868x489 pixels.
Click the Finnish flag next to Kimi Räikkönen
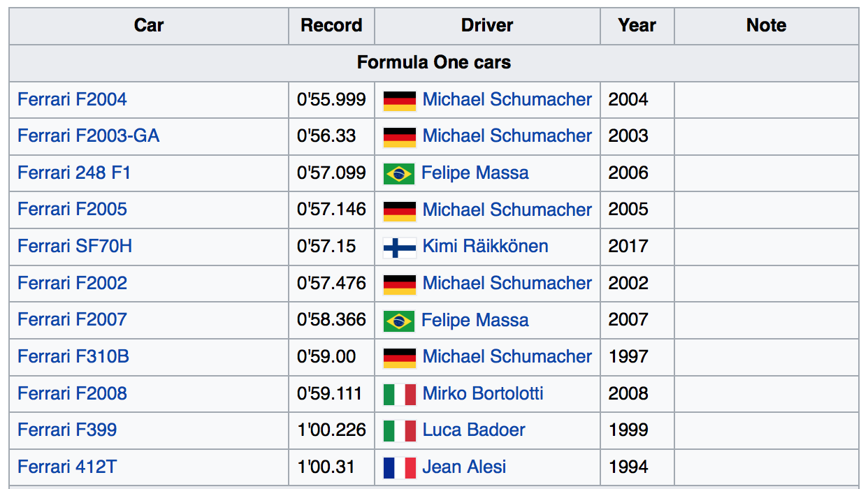pos(400,247)
